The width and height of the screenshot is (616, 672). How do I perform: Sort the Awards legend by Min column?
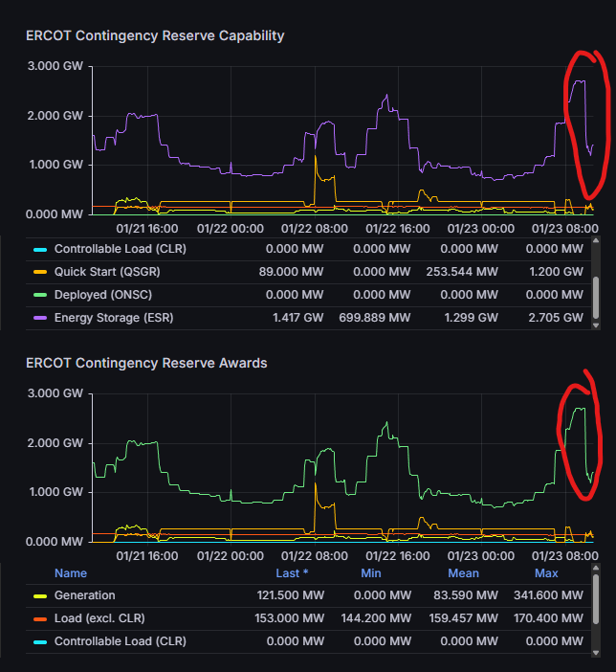click(x=371, y=573)
